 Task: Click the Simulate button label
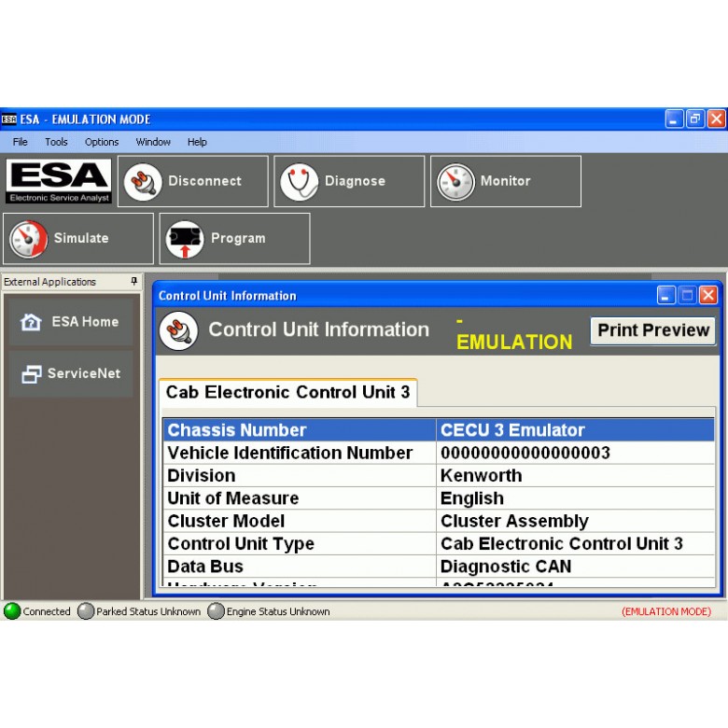(81, 238)
